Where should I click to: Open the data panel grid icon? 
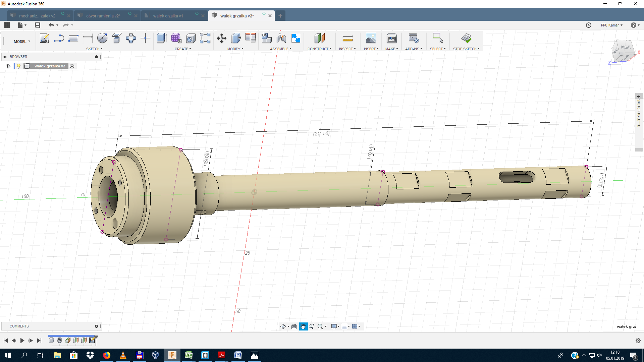[7, 25]
